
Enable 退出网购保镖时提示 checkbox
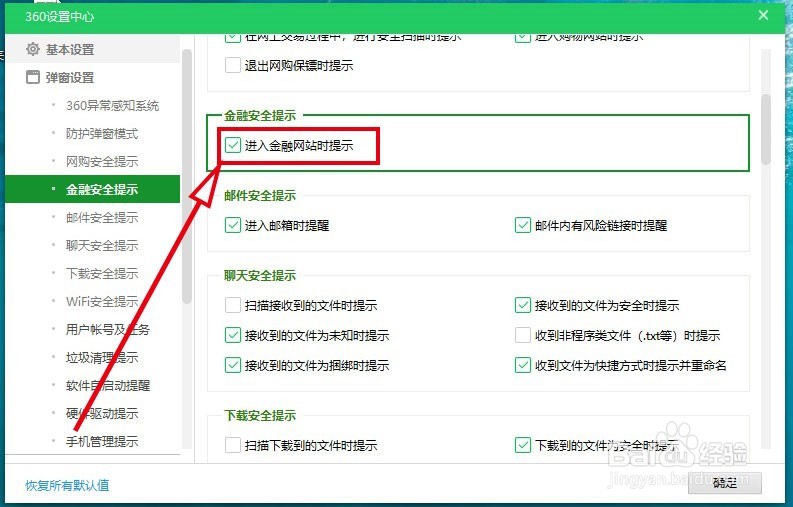[x=233, y=65]
